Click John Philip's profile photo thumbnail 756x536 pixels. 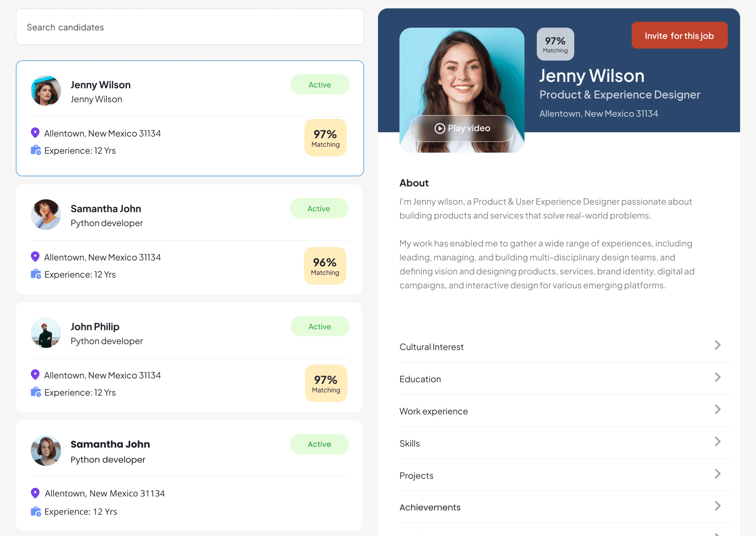coord(46,333)
